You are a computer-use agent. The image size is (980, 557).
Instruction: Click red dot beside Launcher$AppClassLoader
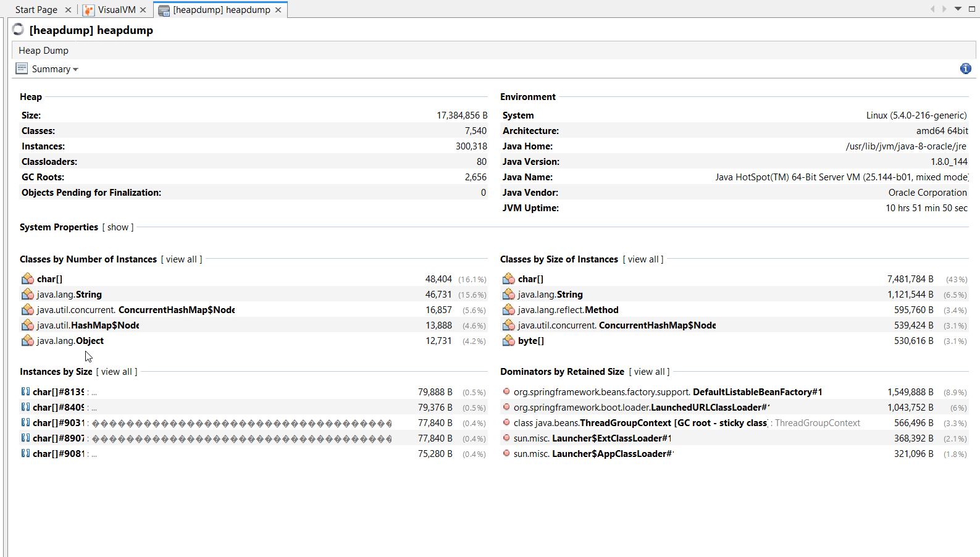(506, 453)
